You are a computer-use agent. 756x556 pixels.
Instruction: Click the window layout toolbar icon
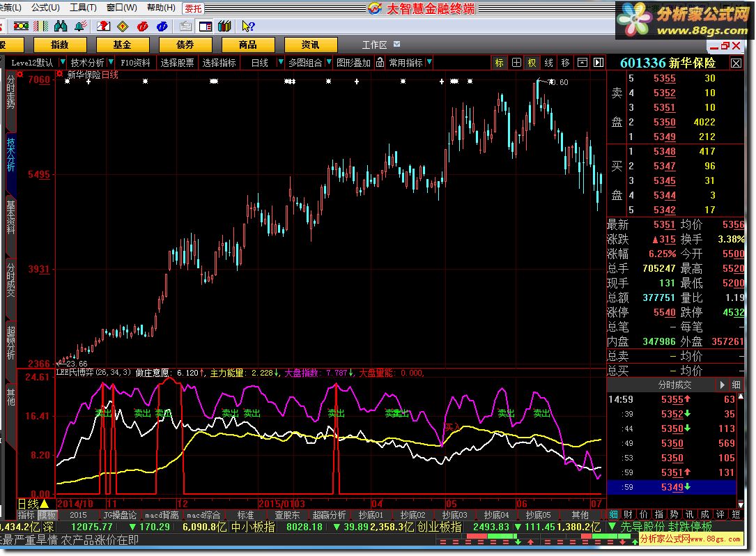(206, 26)
